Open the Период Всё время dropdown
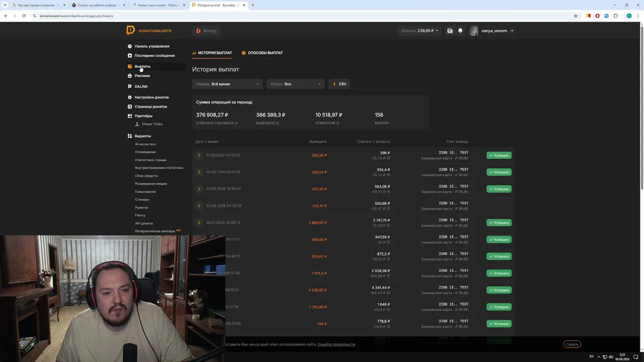Screen dimensions: 644x362 227,84
